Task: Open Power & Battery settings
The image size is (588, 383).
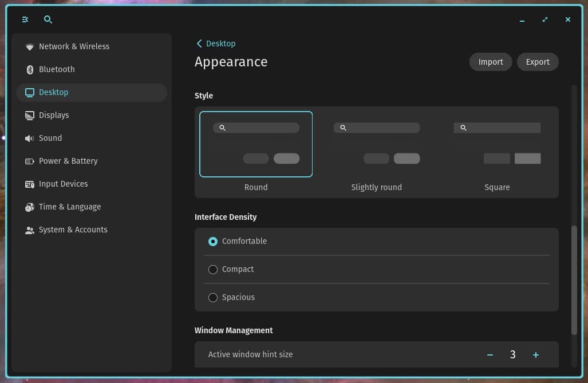Action: [x=68, y=161]
